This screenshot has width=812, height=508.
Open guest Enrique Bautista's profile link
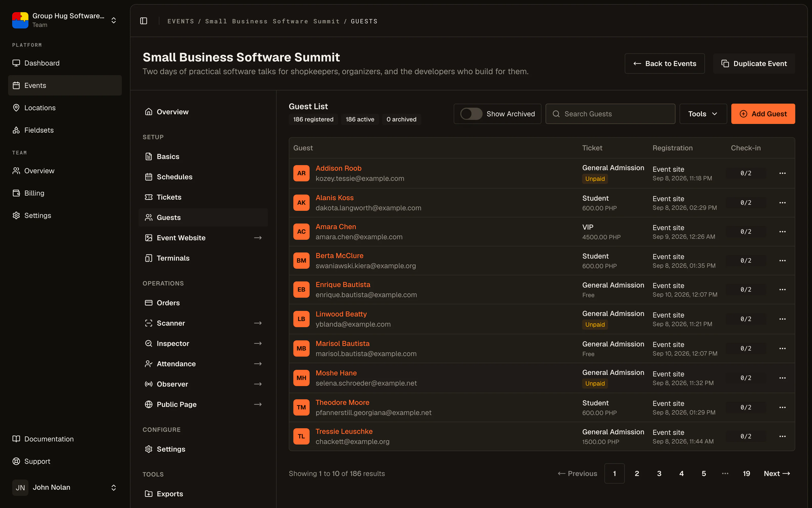coord(343,284)
